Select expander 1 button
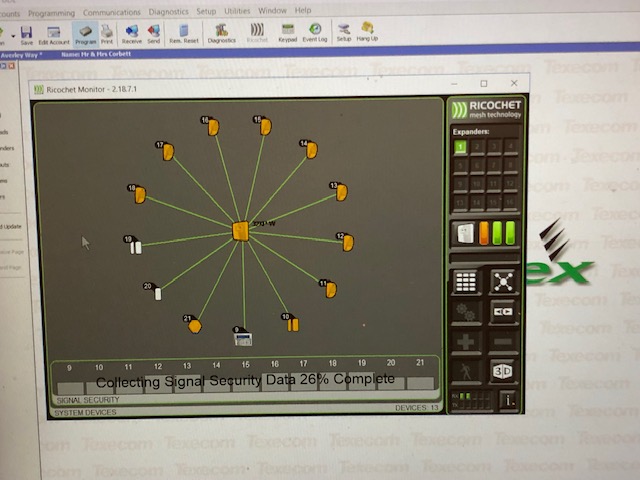This screenshot has width=640, height=480. pyautogui.click(x=460, y=147)
